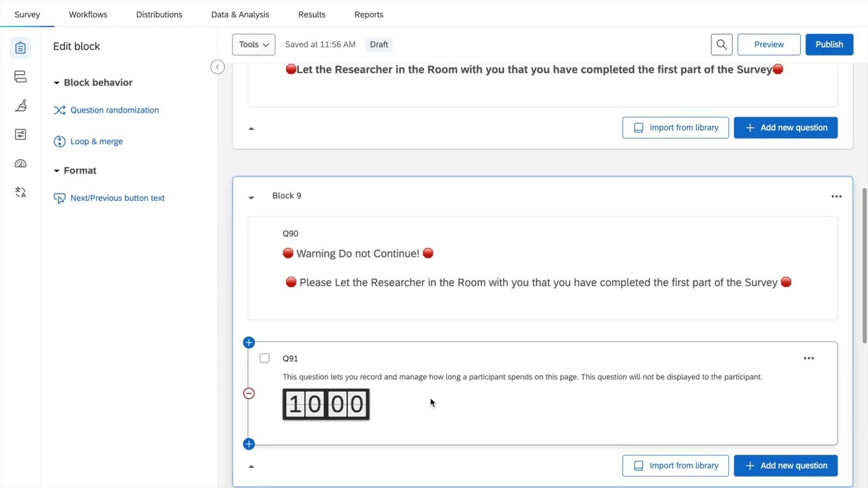The height and width of the screenshot is (488, 868).
Task: Click the Q91 timing question description
Action: [522, 377]
